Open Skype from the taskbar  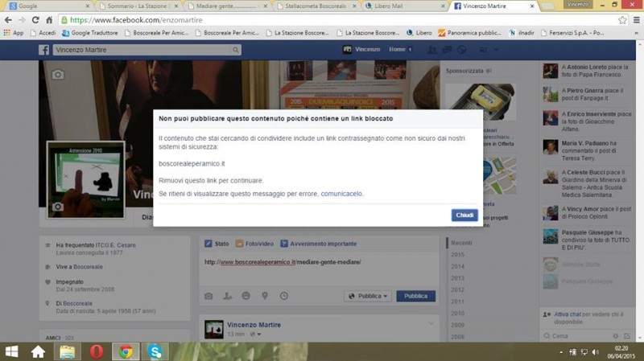pos(155,351)
